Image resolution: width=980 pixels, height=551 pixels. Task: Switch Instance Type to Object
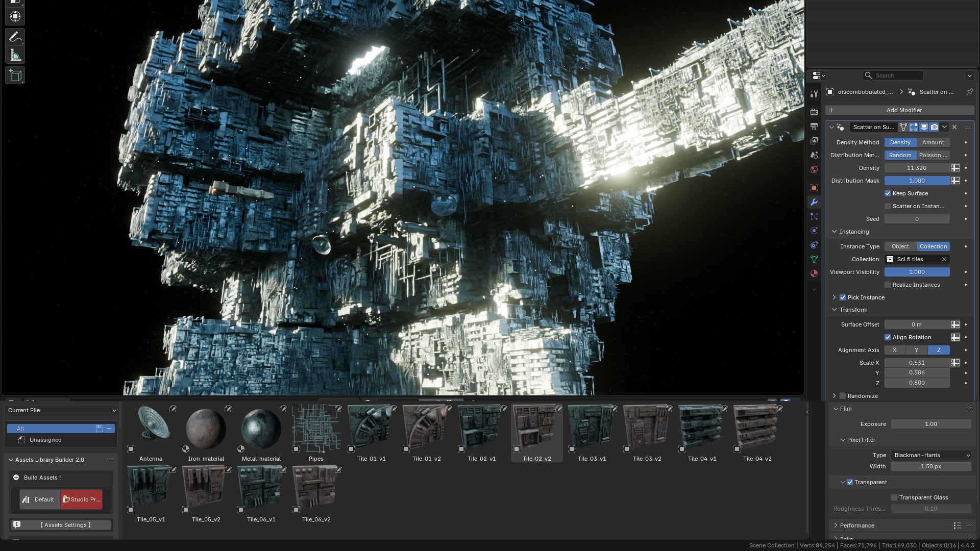pyautogui.click(x=900, y=246)
